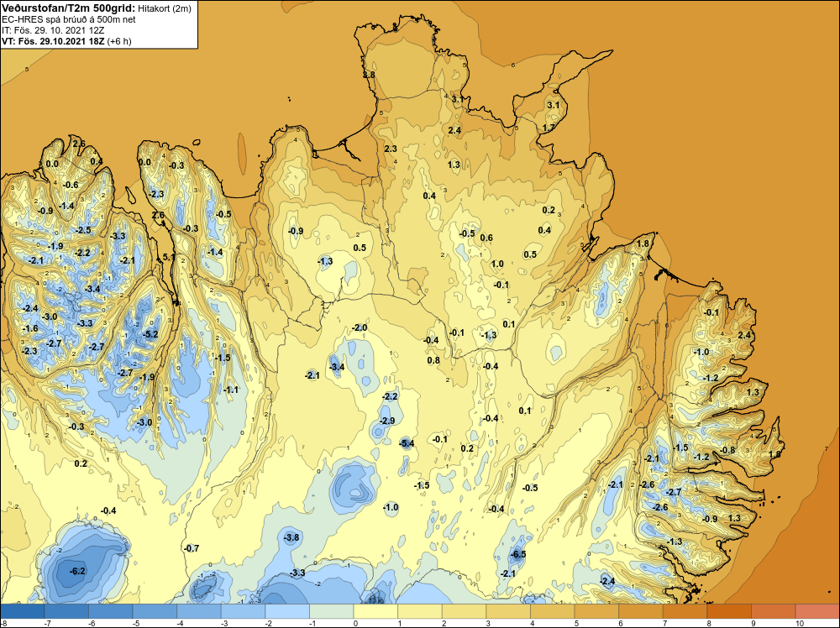Click the -0.8 temperature label
This screenshot has height=628, width=840.
pos(727,450)
